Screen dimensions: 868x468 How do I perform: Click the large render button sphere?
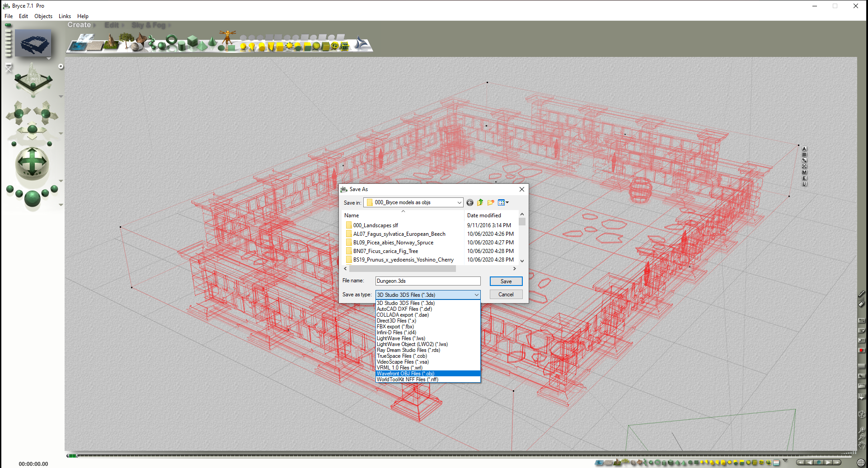(32, 199)
